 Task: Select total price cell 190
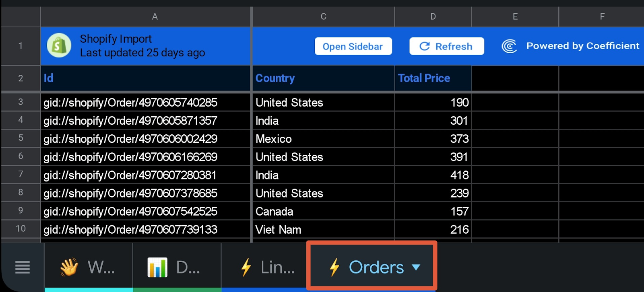(433, 102)
